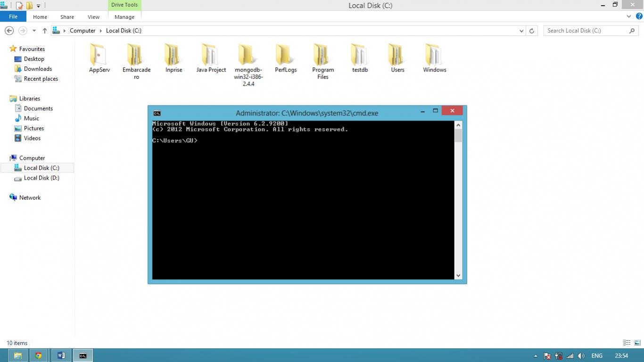This screenshot has width=644, height=362.
Task: Open the View ribbon tab
Action: [93, 17]
